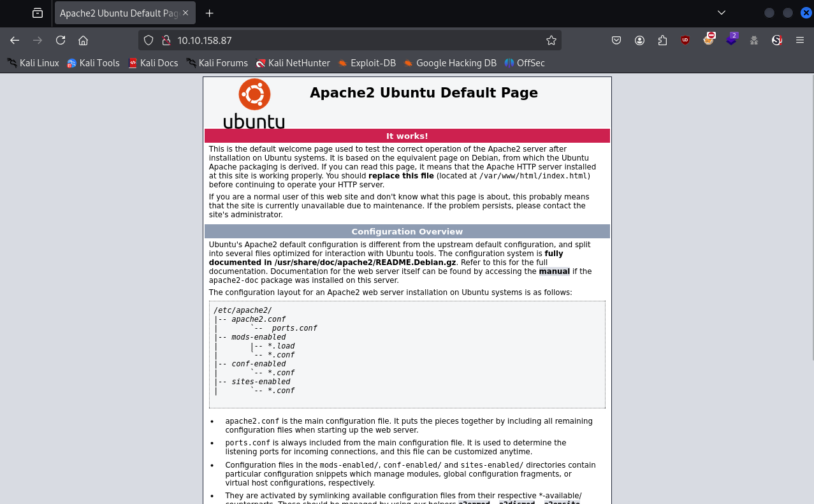Click the address bar showing 10.10.158.87

(350, 40)
